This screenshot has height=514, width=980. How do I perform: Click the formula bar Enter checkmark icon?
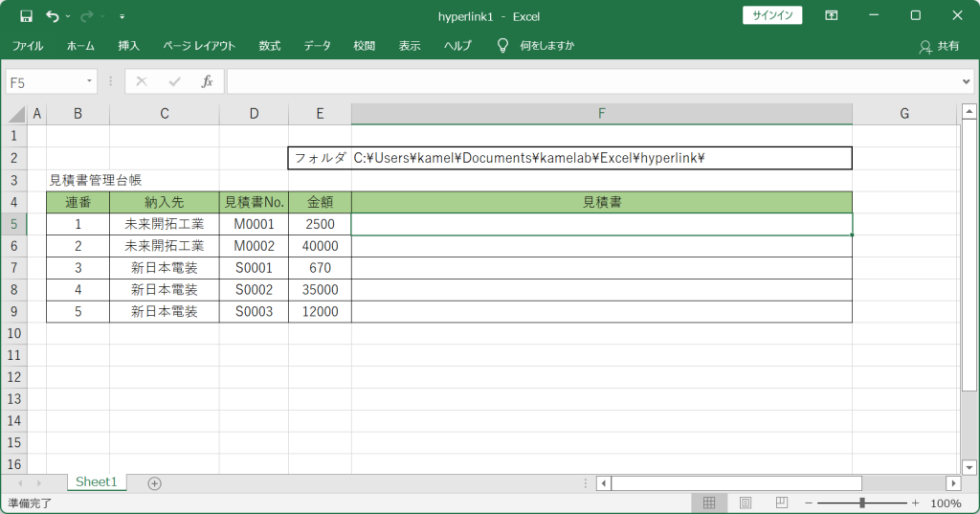click(x=174, y=81)
